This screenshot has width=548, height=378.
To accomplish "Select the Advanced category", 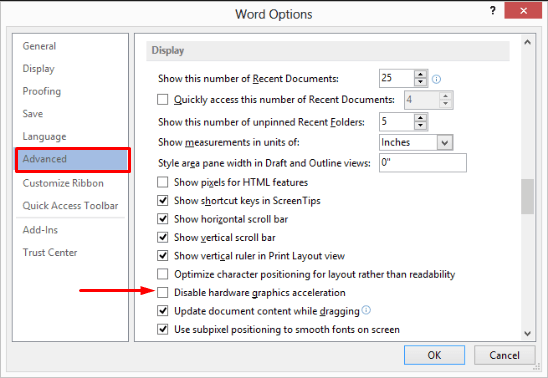I will coord(73,159).
